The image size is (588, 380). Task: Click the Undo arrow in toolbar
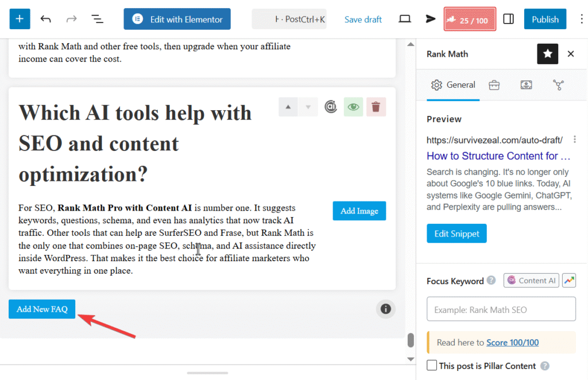click(46, 19)
